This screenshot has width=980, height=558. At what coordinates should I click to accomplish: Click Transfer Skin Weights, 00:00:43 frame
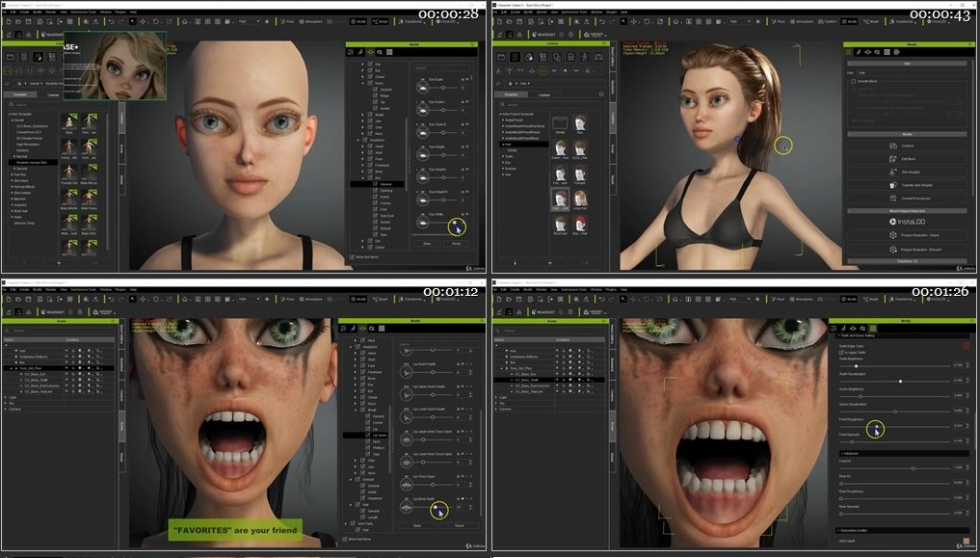908,185
